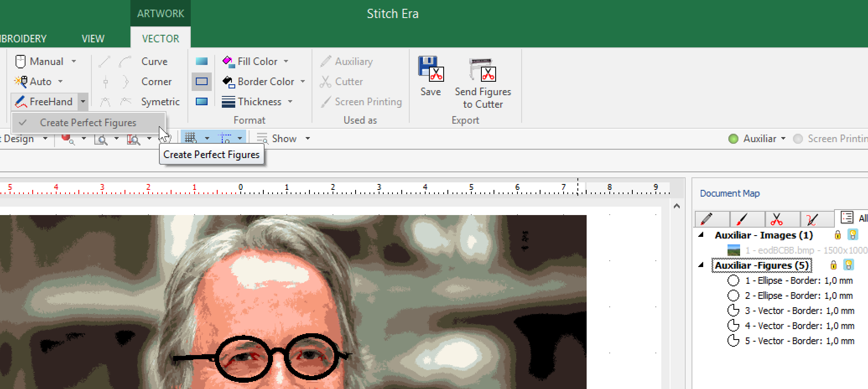Toggle lock for Auxiliar - Figures group

(834, 265)
